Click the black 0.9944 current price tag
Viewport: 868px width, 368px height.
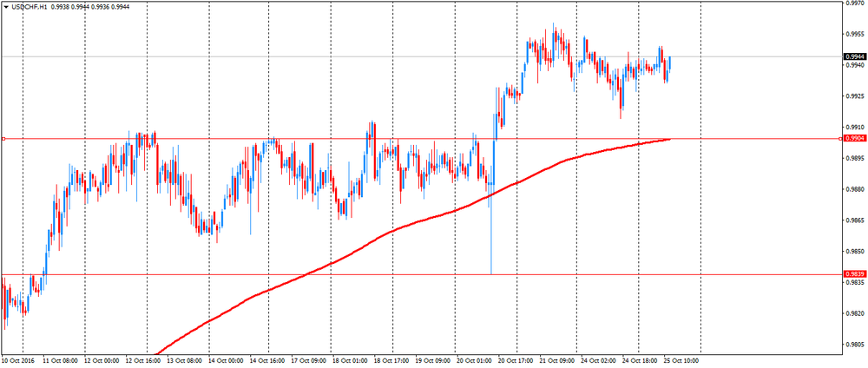coord(852,56)
